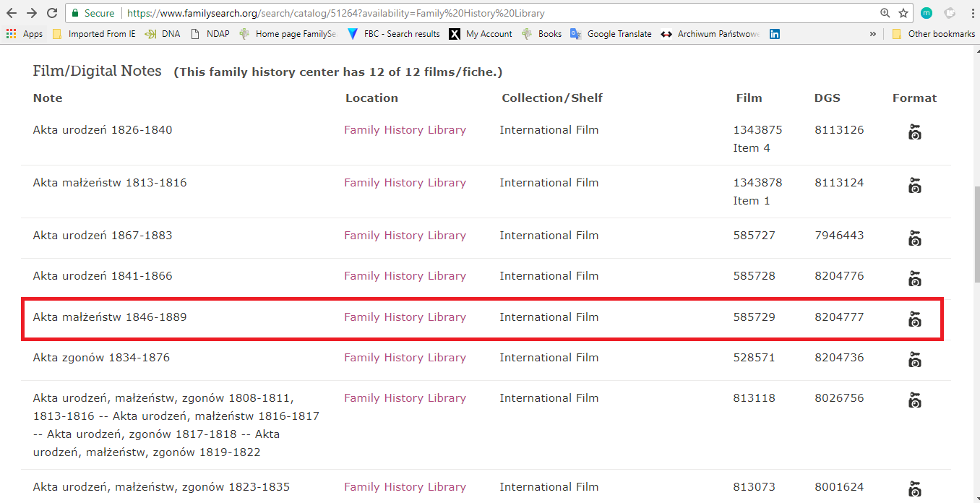980x503 pixels.
Task: Open the zoom magnifier icon in address bar
Action: click(885, 13)
